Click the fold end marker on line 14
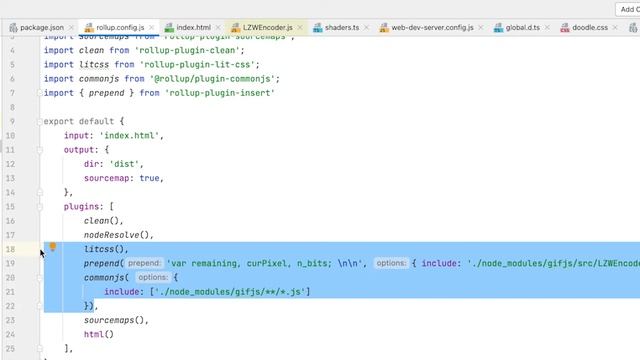 40,192
